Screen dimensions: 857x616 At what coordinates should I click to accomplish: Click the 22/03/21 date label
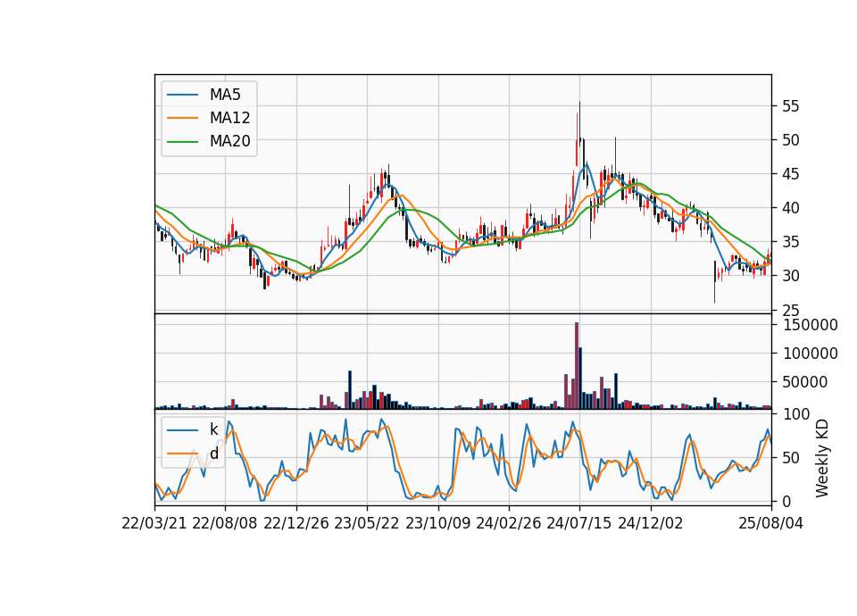154,524
